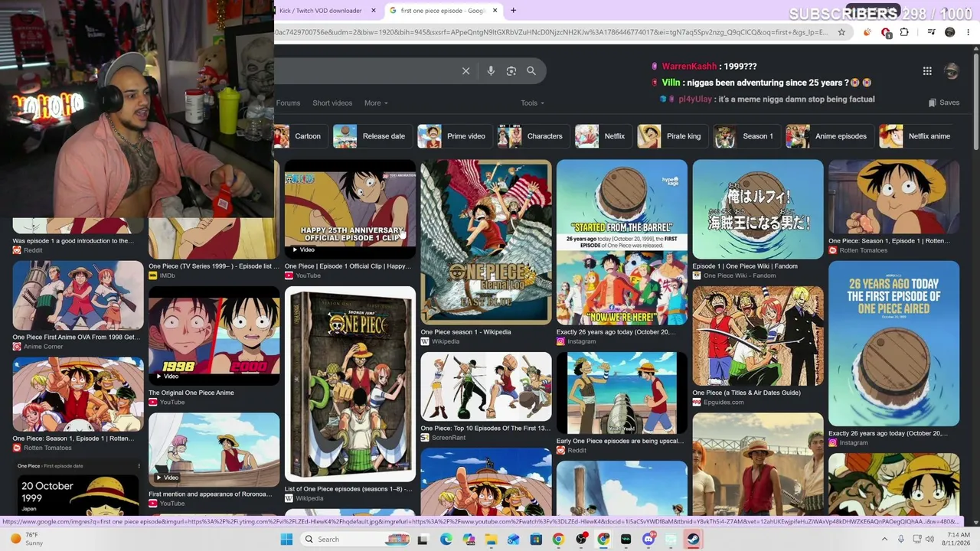980x551 pixels.
Task: Open 'One Piece (a Titles & Air Dates Guide)' link
Action: (x=746, y=393)
